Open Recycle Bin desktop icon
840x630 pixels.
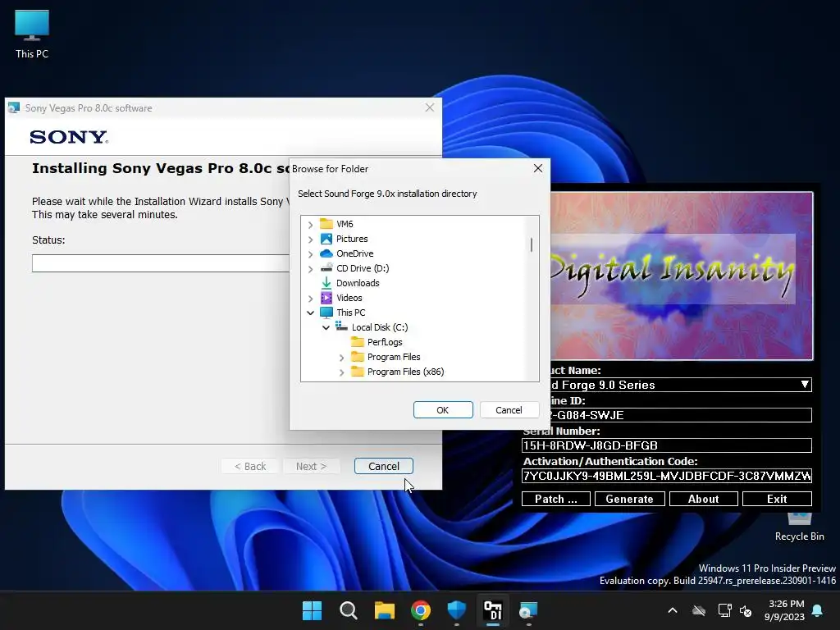click(799, 527)
